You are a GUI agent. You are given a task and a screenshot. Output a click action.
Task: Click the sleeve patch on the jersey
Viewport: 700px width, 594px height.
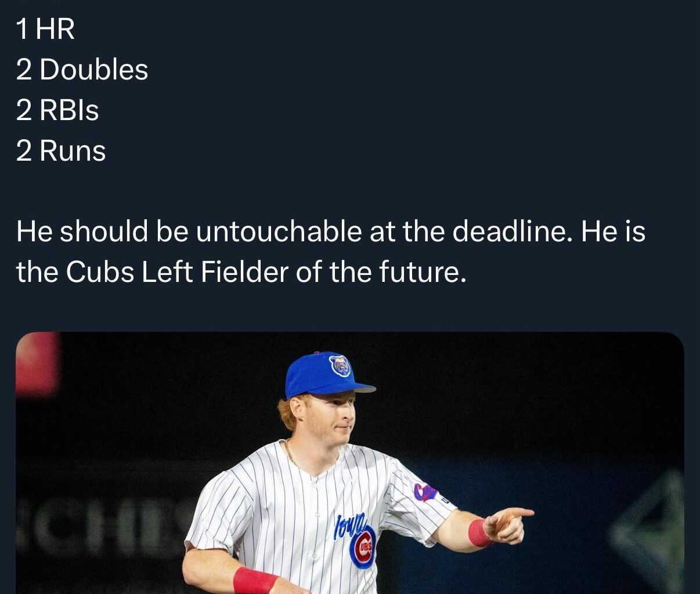(x=425, y=491)
